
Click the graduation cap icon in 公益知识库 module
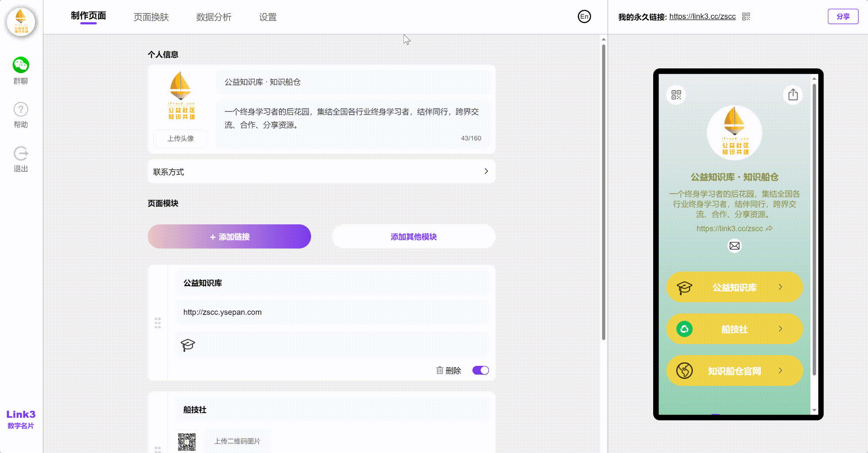pyautogui.click(x=188, y=345)
